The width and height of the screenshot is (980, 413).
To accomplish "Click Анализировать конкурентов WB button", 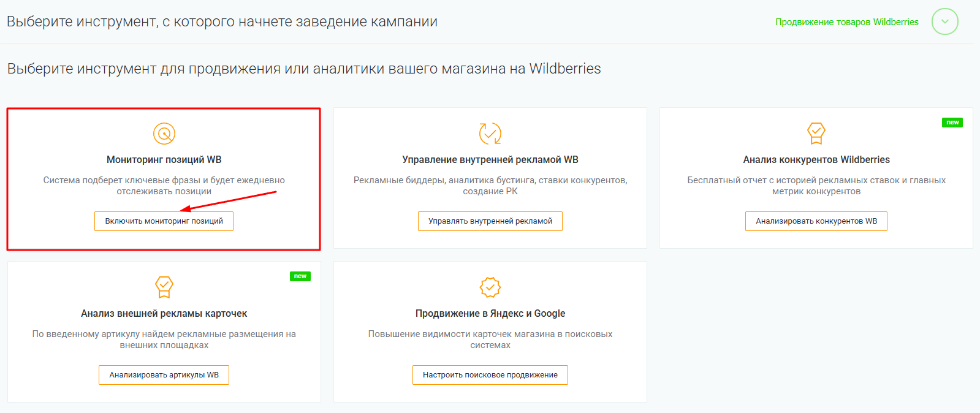I will pyautogui.click(x=816, y=221).
